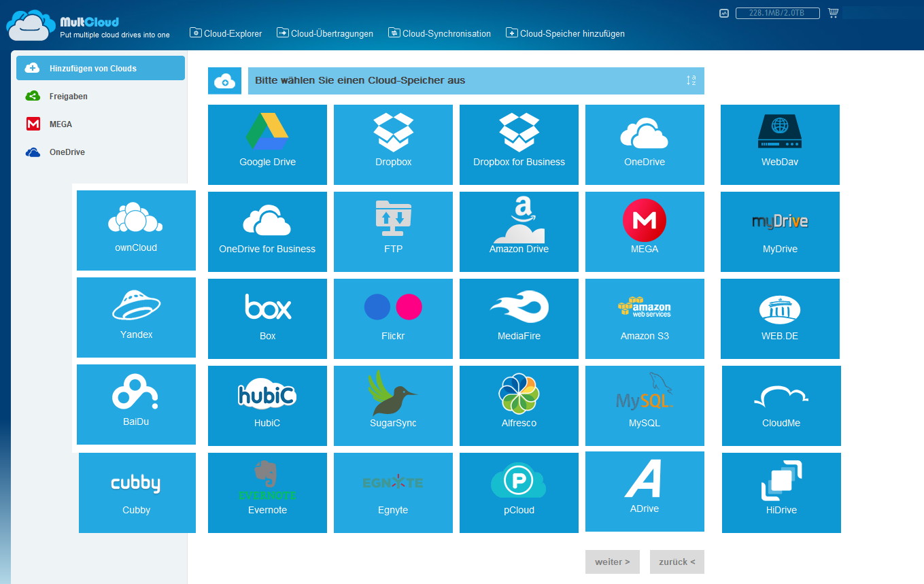
Task: Open Freigaben in the sidebar
Action: [68, 97]
